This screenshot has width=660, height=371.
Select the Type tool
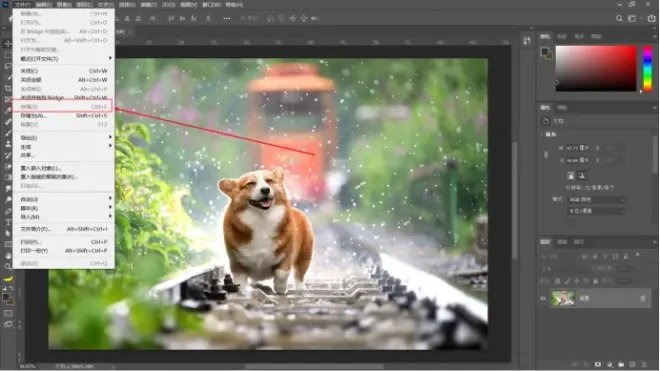(8, 222)
